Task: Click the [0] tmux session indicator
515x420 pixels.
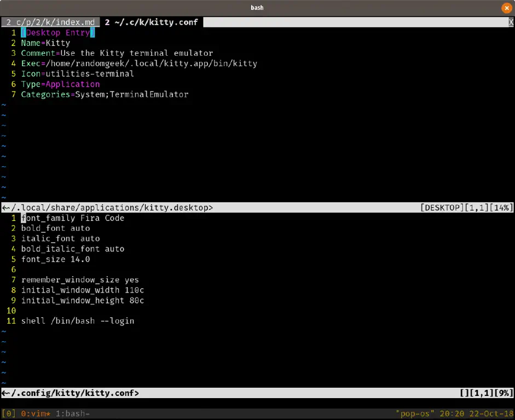Action: [9, 413]
